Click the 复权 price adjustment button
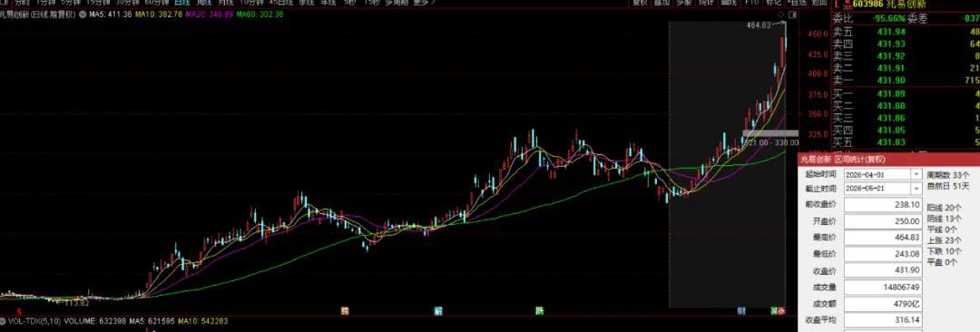 (x=640, y=3)
